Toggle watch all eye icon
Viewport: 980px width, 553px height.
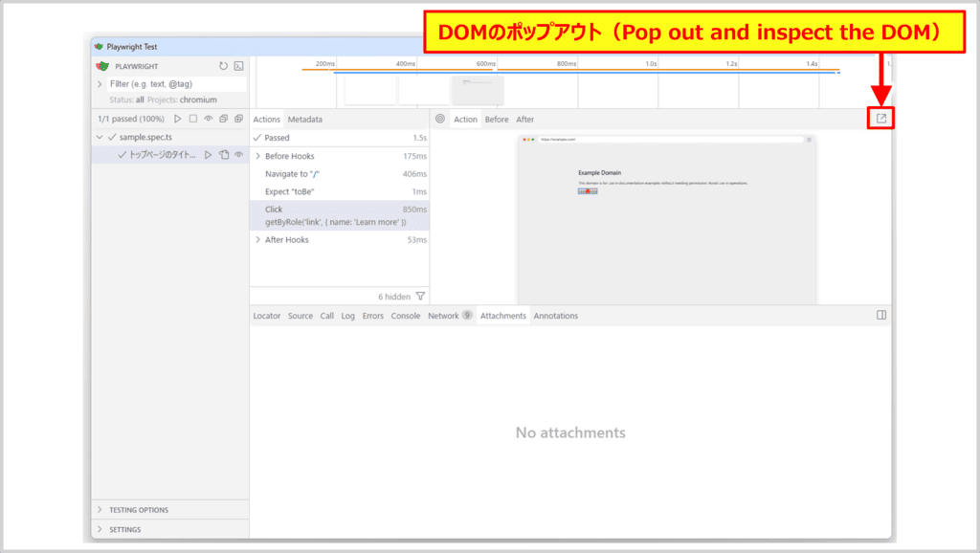208,120
